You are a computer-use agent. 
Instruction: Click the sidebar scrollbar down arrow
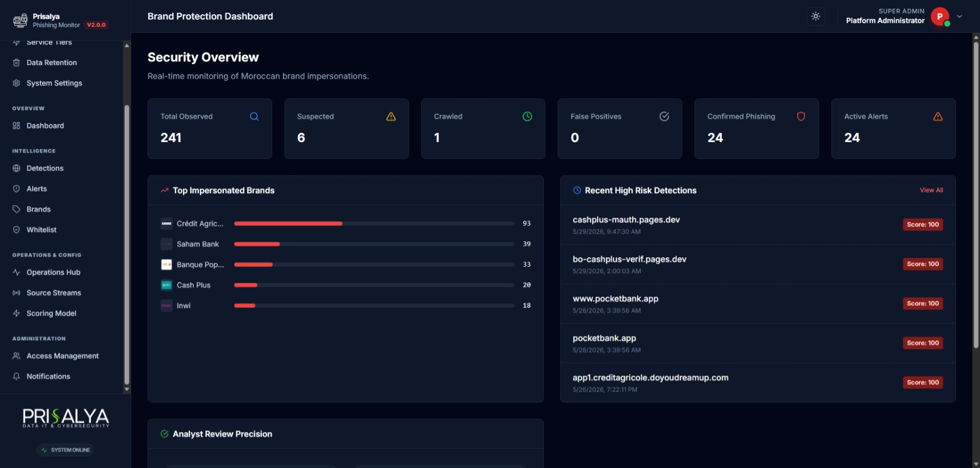[x=127, y=389]
